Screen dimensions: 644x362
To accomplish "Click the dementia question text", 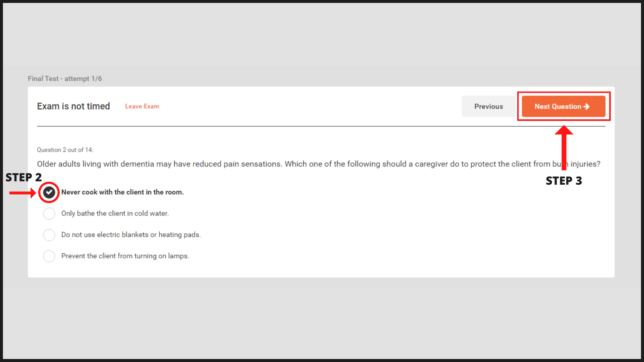I will [x=319, y=164].
